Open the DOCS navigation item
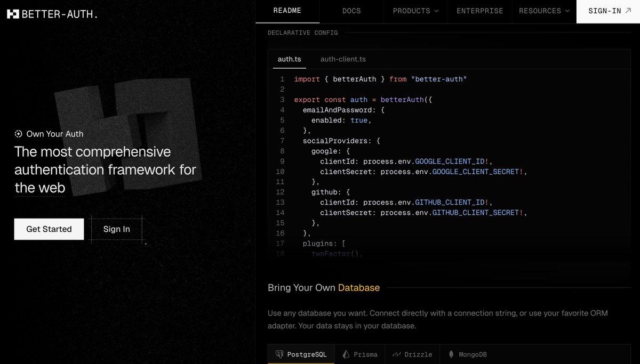The image size is (640, 364). [x=351, y=11]
